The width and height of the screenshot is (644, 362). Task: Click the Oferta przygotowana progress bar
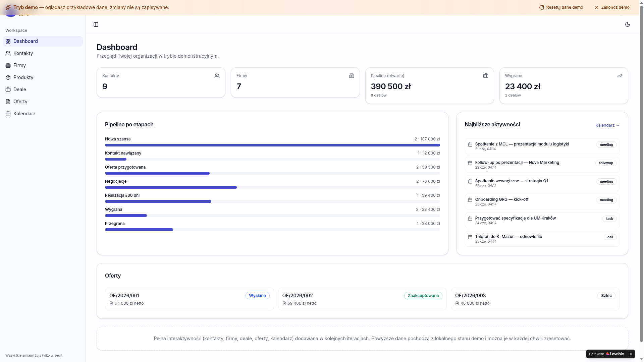pyautogui.click(x=272, y=173)
